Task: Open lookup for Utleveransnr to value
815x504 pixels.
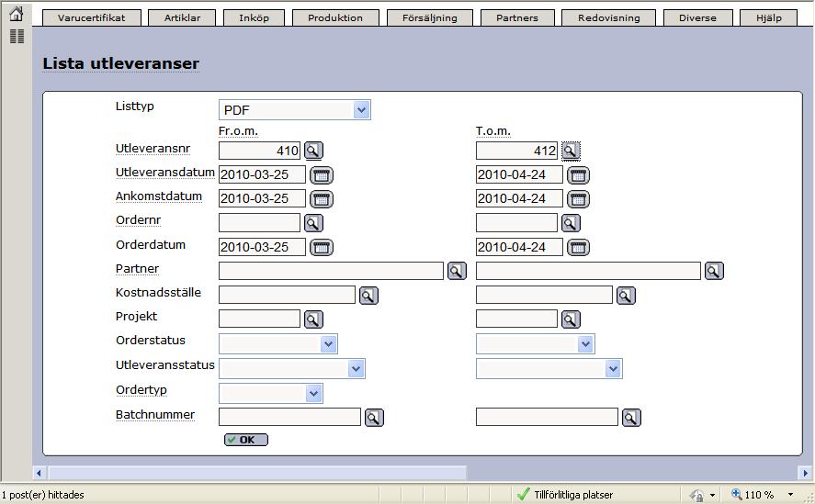Action: coord(571,151)
